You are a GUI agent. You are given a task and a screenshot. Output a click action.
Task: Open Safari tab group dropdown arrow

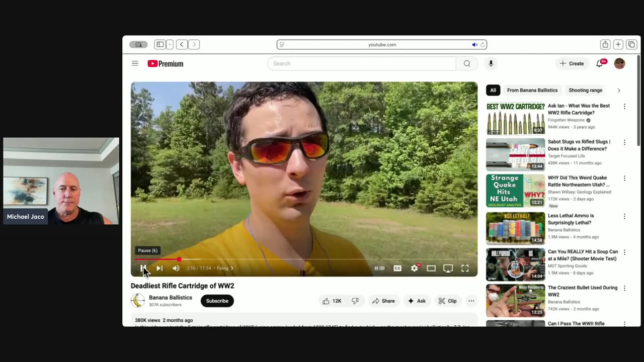[x=170, y=45]
